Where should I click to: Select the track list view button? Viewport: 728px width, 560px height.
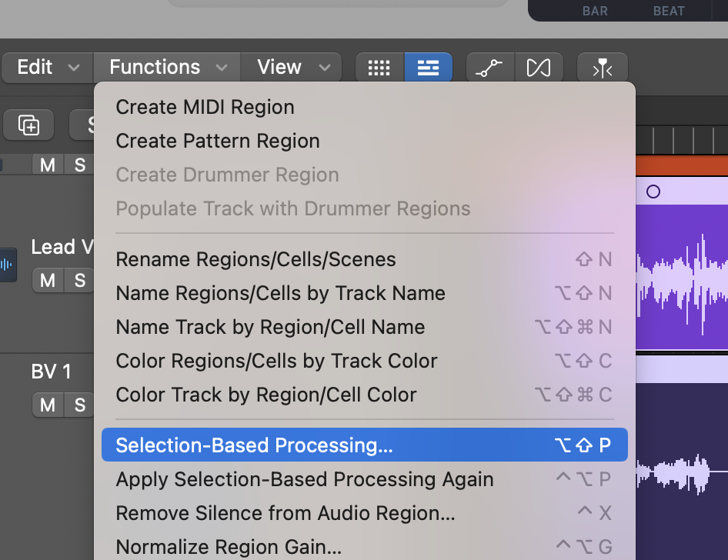pyautogui.click(x=428, y=68)
